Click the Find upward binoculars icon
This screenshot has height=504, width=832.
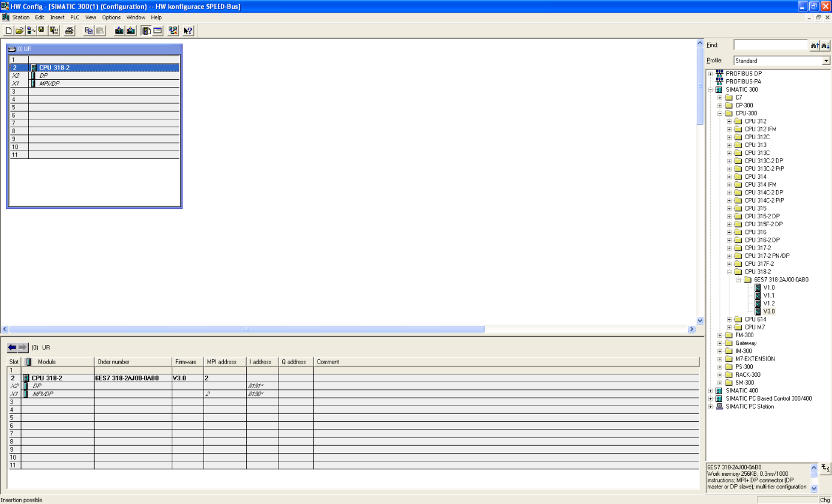[x=815, y=45]
